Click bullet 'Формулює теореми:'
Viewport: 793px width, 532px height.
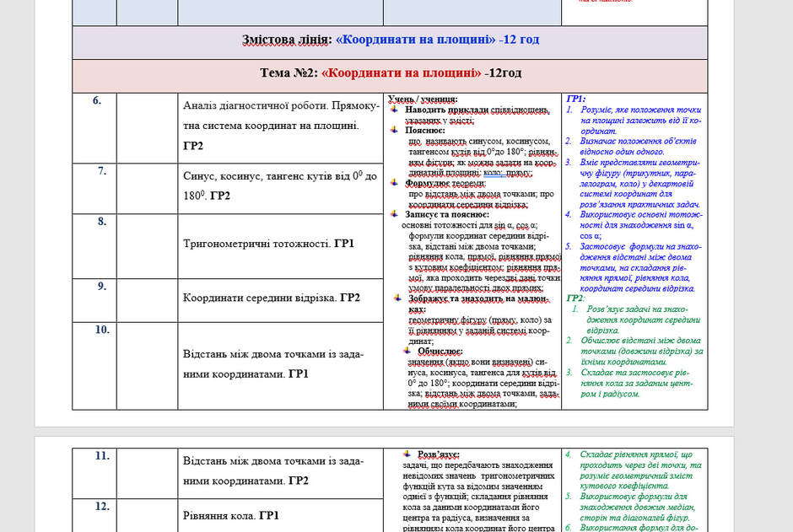pos(445,183)
